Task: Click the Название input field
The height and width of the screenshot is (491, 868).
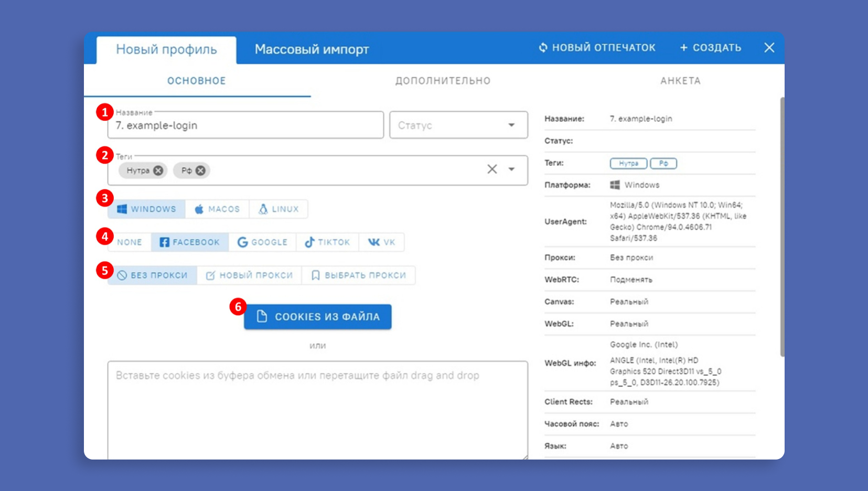Action: pyautogui.click(x=246, y=125)
